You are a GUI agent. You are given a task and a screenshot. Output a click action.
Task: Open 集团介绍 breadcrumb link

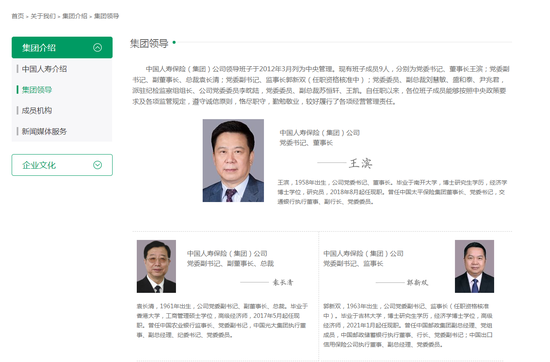coord(75,16)
